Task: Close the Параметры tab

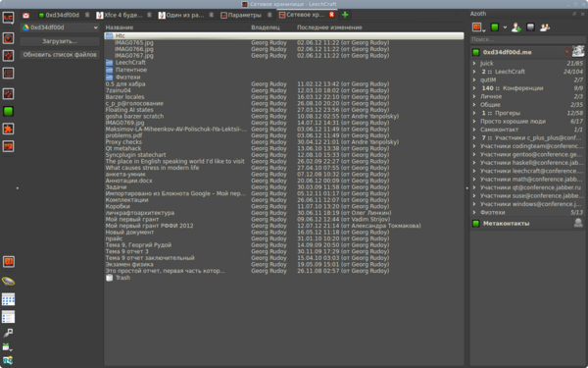Action: [x=269, y=15]
